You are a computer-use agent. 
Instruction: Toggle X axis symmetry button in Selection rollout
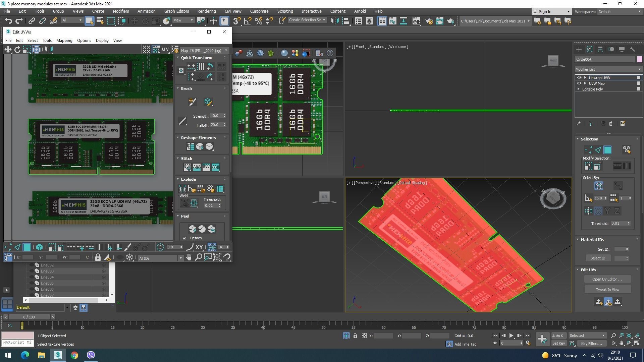pos(598,211)
